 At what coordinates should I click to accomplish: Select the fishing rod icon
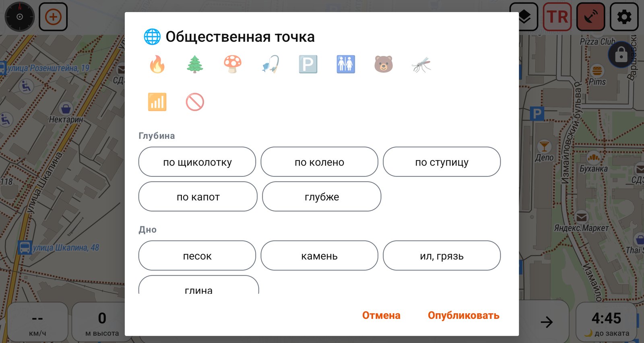click(270, 64)
